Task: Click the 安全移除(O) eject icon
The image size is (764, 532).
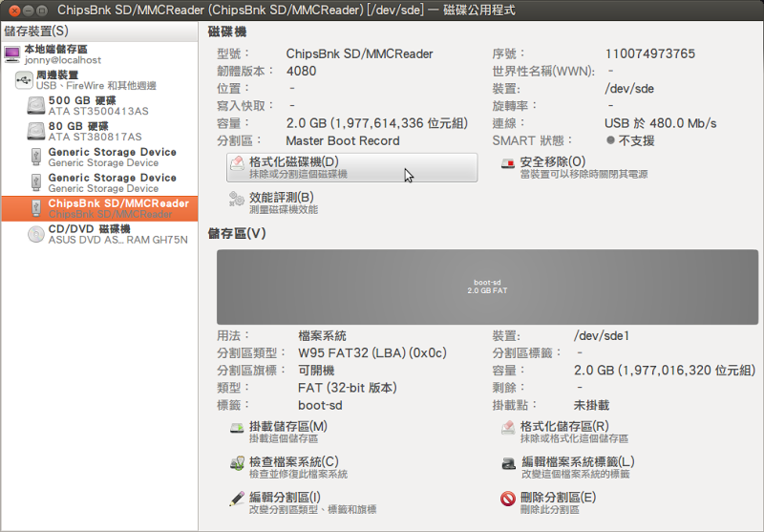Action: point(508,163)
